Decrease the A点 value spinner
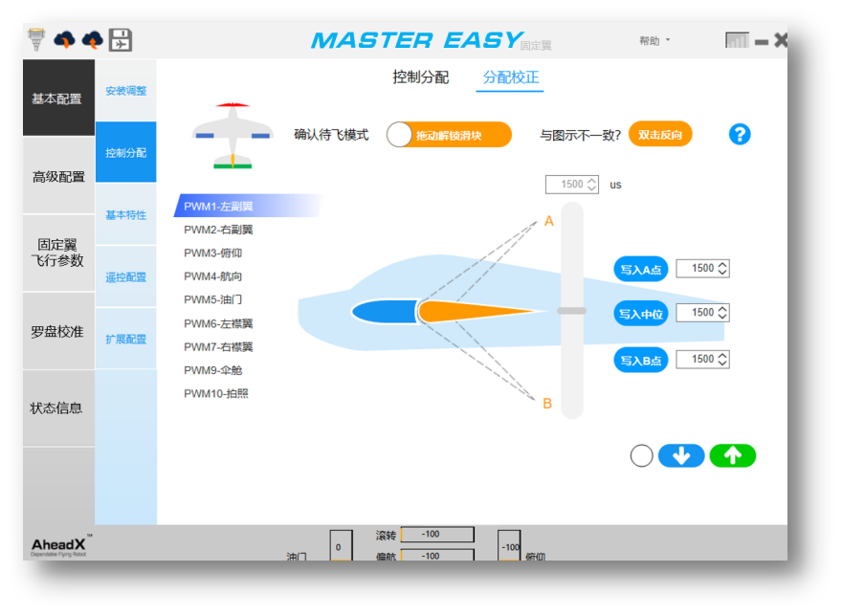The image size is (842, 616). [x=722, y=273]
